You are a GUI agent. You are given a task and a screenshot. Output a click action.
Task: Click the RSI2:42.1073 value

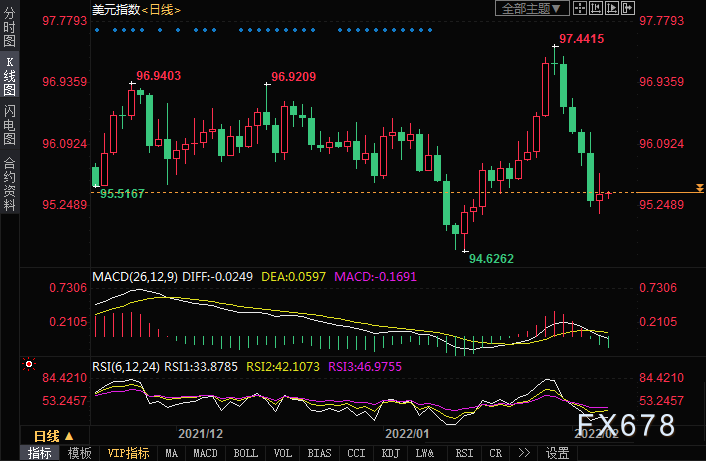(x=283, y=366)
